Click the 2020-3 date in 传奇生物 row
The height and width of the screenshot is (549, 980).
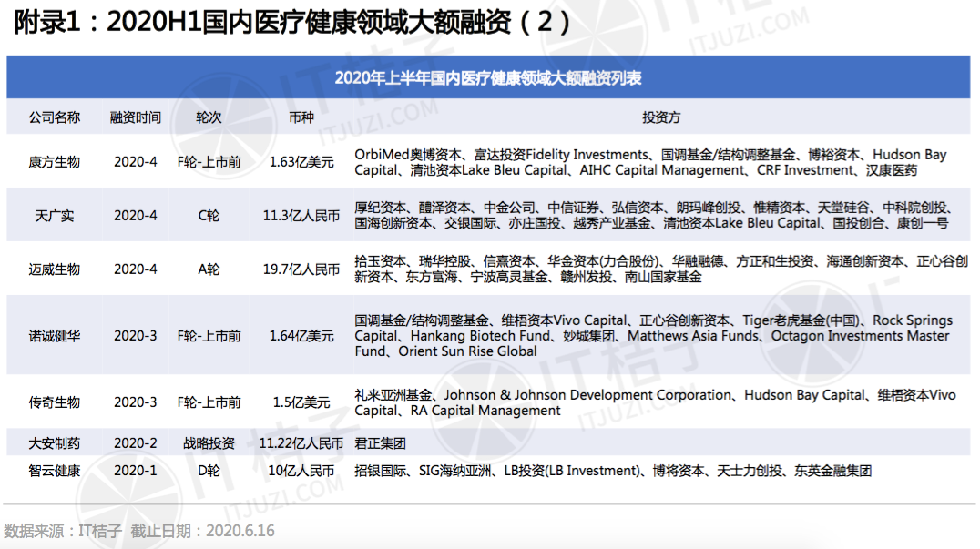tap(136, 402)
